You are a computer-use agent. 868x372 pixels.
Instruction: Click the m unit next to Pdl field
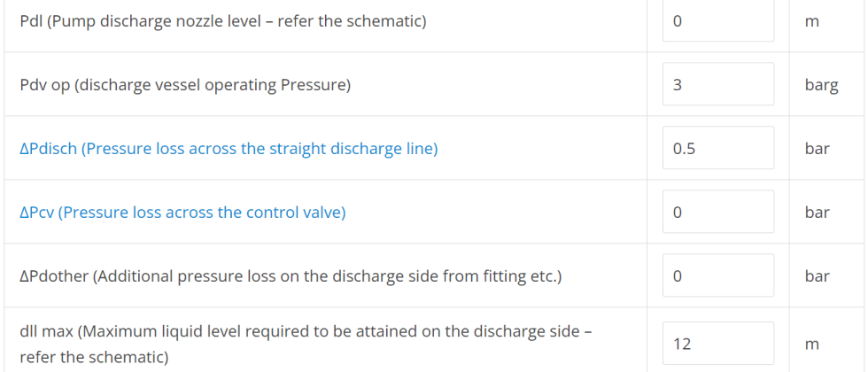coord(811,23)
